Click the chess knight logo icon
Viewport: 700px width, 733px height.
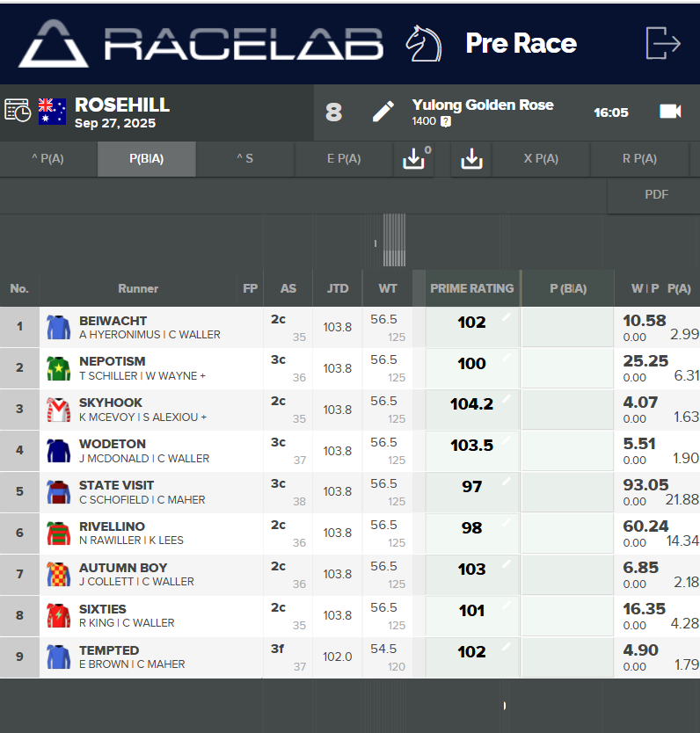click(423, 43)
